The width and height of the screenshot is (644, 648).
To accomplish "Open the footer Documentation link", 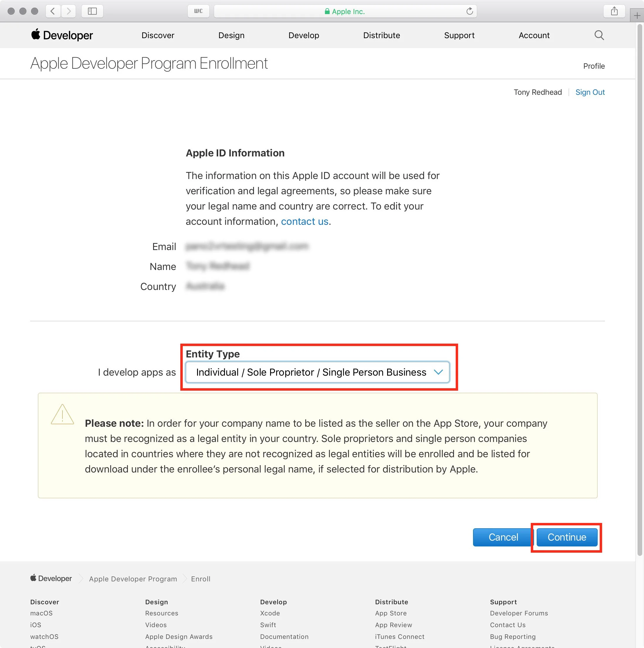I will coord(284,636).
